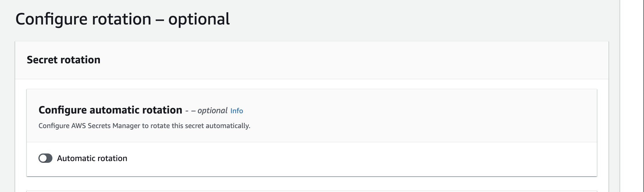
Task: Click the 'Configure rotation – optional' page title
Action: tap(123, 19)
